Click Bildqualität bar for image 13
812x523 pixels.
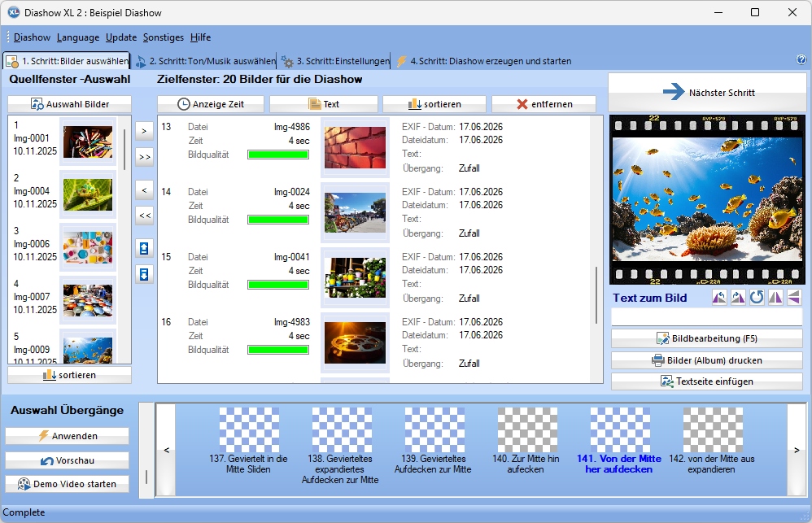coord(278,155)
